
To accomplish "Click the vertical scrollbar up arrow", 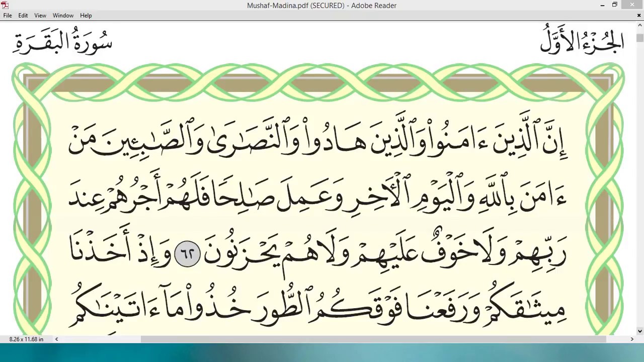I will (x=639, y=25).
